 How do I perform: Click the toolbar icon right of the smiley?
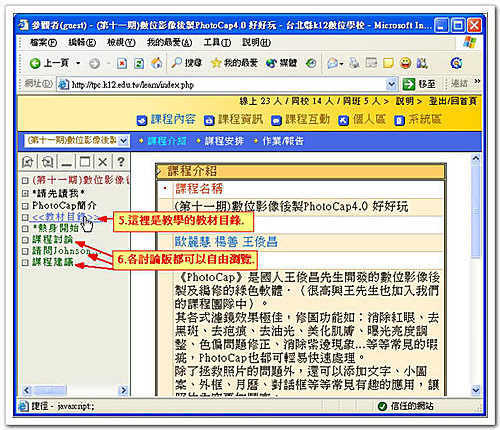point(422,63)
